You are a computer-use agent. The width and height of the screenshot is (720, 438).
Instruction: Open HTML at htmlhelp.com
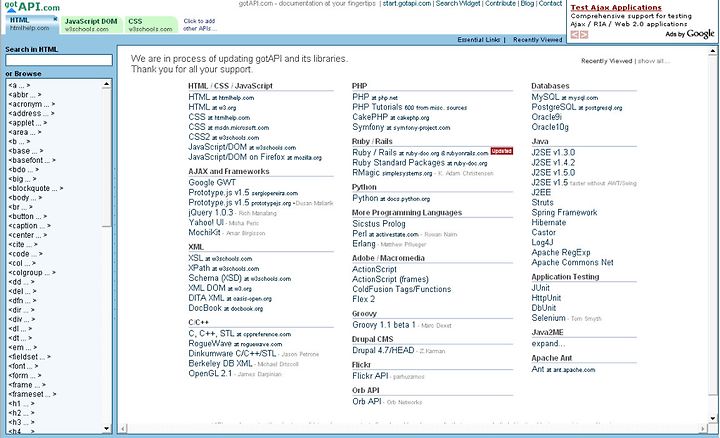221,97
